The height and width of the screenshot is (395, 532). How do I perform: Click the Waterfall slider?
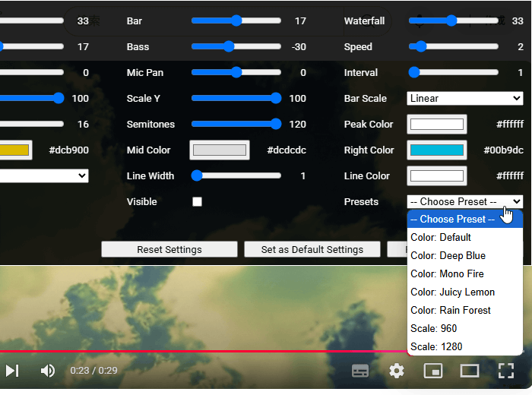tap(454, 21)
